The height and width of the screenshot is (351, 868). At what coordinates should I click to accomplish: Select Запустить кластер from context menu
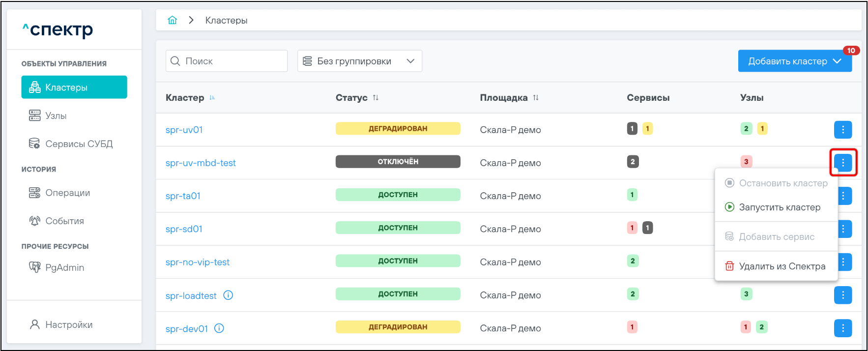[779, 207]
